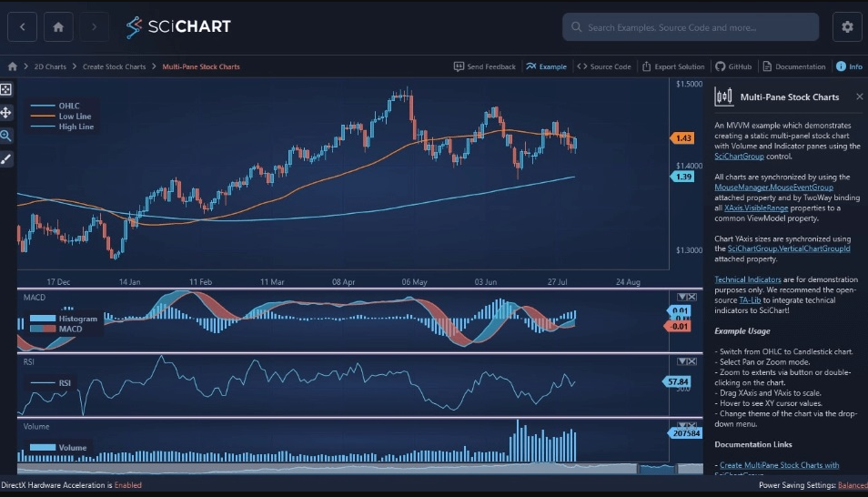This screenshot has width=868, height=497.
Task: Go forward with the right arrow button
Action: tap(94, 26)
